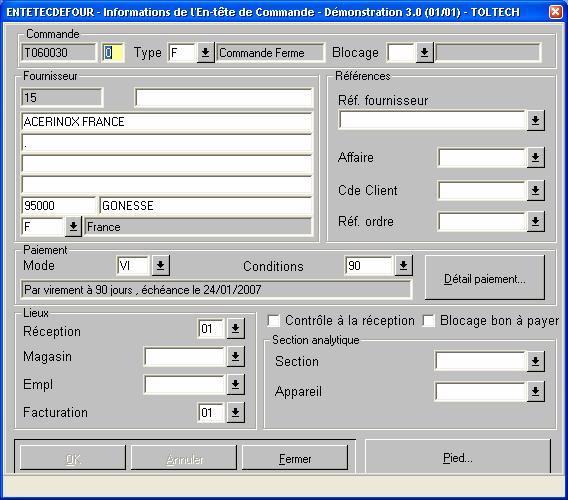Open the Affaire lookup arrow button
Image resolution: width=568 pixels, height=500 pixels.
(535, 157)
